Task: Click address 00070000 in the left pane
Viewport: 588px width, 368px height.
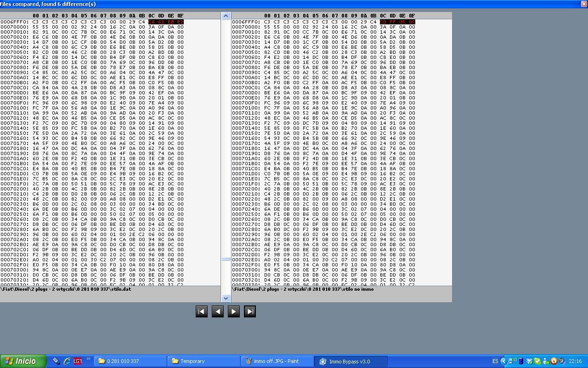Action: point(14,27)
